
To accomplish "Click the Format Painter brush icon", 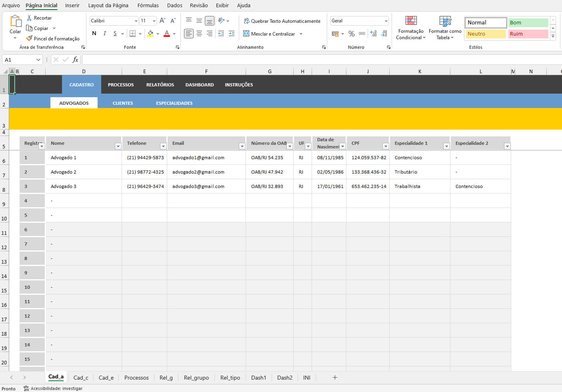I will (x=29, y=38).
